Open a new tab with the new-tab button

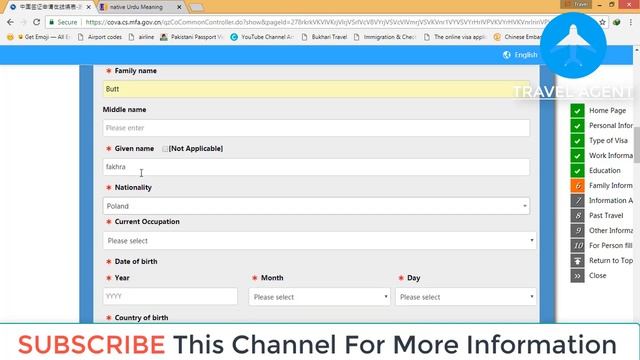[197, 7]
